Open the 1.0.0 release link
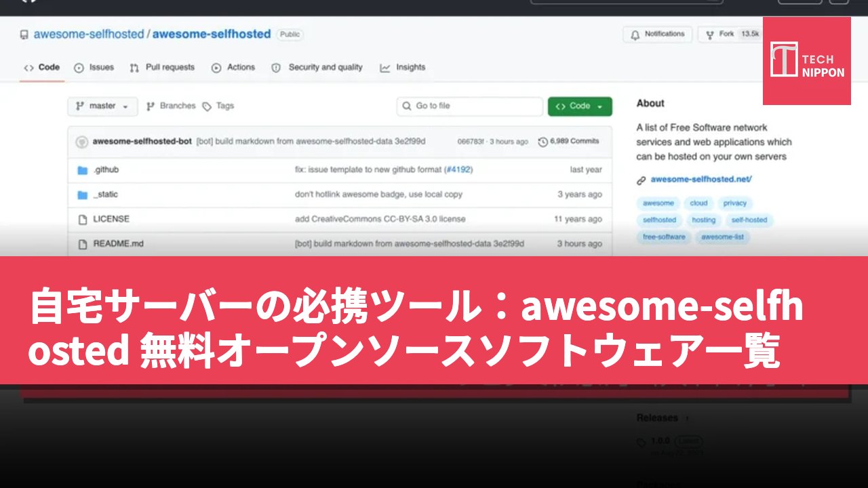868x488 pixels. [660, 441]
